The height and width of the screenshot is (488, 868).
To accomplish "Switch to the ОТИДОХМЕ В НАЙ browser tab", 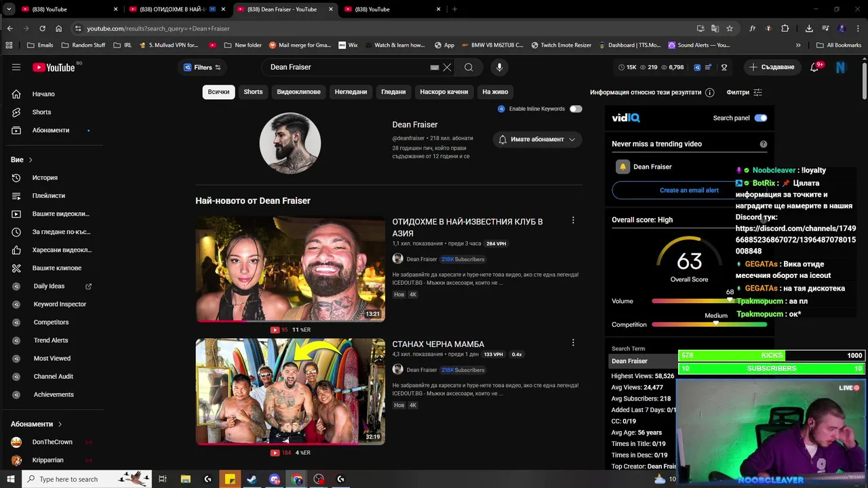I will click(x=176, y=9).
